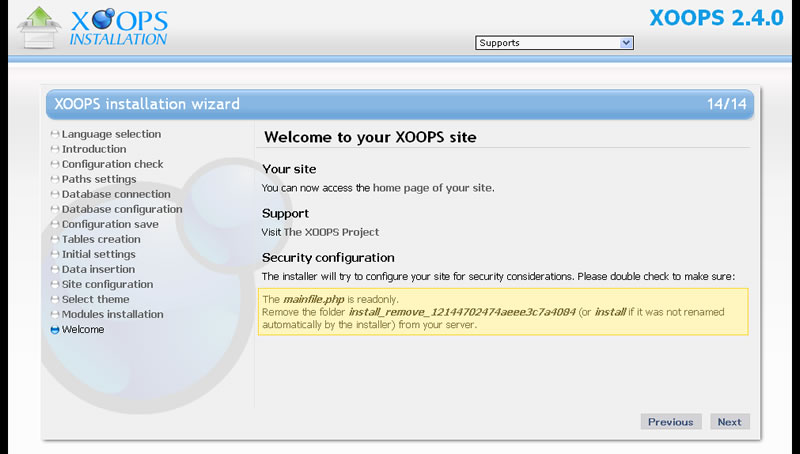Click the 14/14 step counter

(x=727, y=104)
